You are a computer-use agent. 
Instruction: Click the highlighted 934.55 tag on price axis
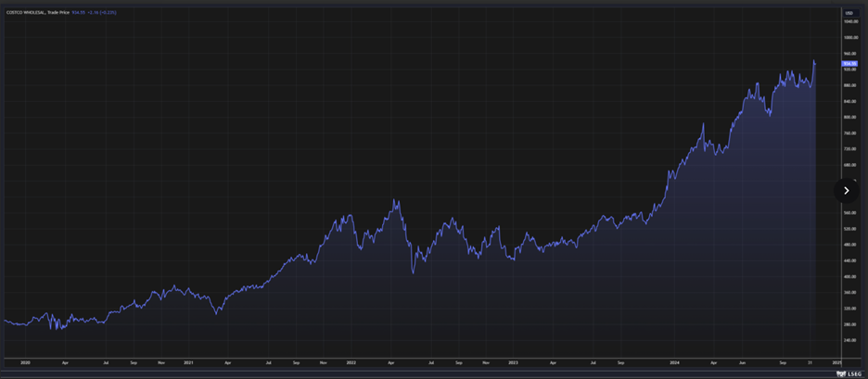click(x=849, y=63)
